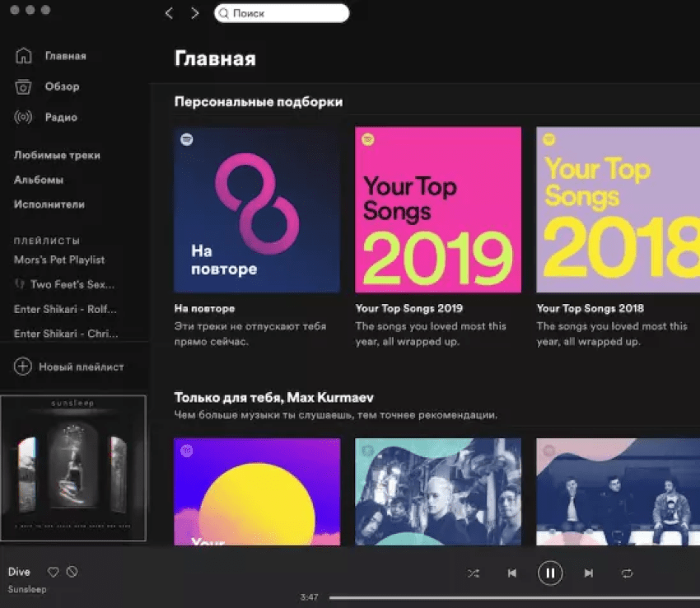This screenshot has height=608, width=700.
Task: Like the track with the heart icon
Action: click(x=54, y=572)
